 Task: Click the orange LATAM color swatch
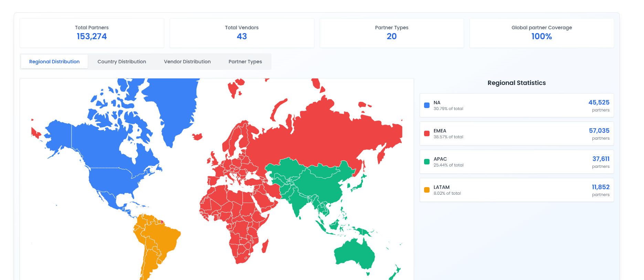(x=427, y=190)
